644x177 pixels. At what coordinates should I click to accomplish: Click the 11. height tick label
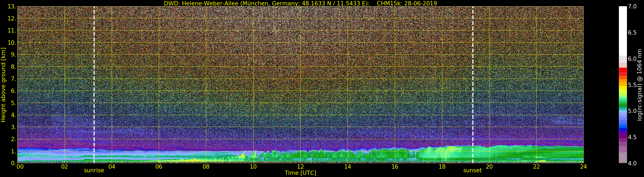point(12,31)
